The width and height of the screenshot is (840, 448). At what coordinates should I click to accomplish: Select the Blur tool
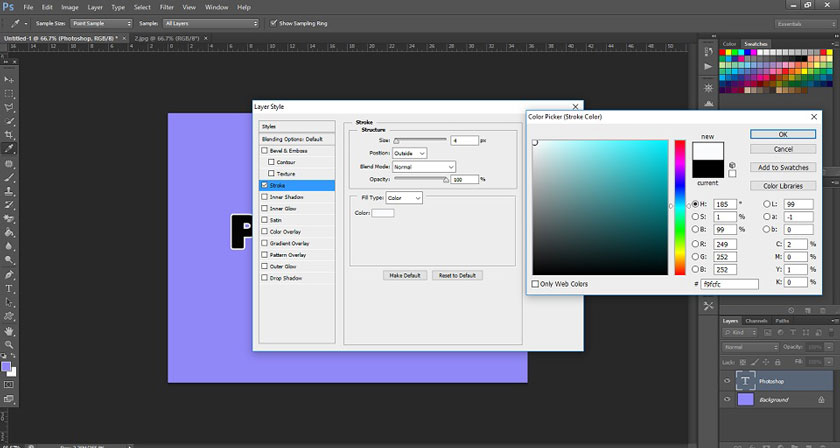pyautogui.click(x=9, y=247)
